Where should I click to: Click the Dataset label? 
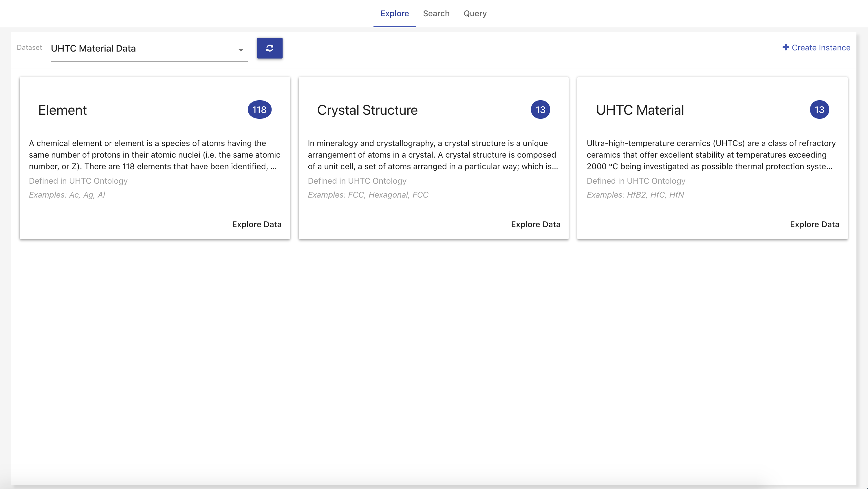click(29, 47)
